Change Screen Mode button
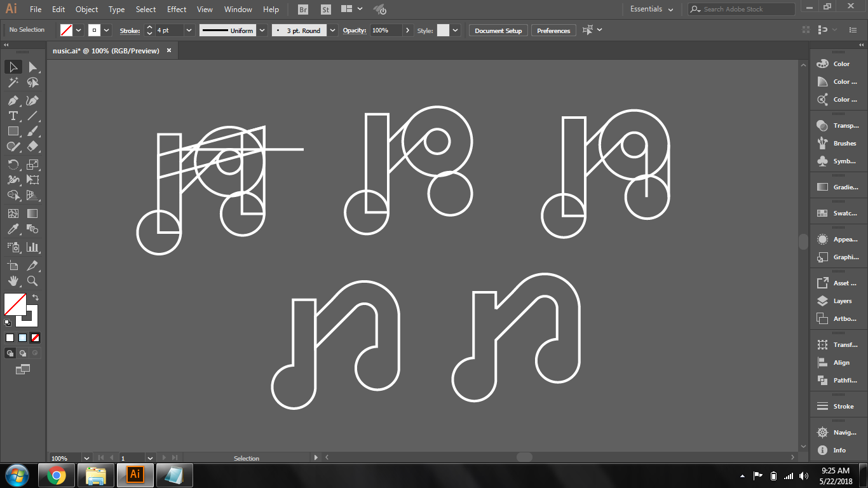This screenshot has width=868, height=488. point(23,369)
